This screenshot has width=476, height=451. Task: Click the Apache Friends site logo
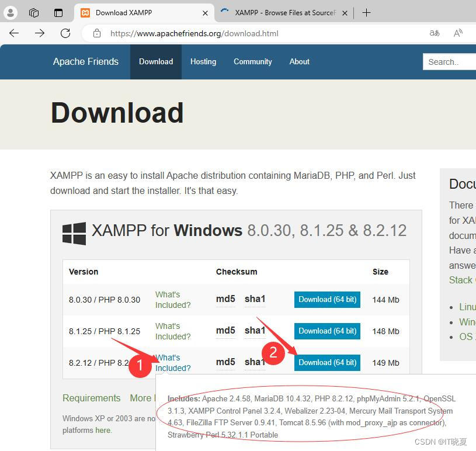pos(86,62)
